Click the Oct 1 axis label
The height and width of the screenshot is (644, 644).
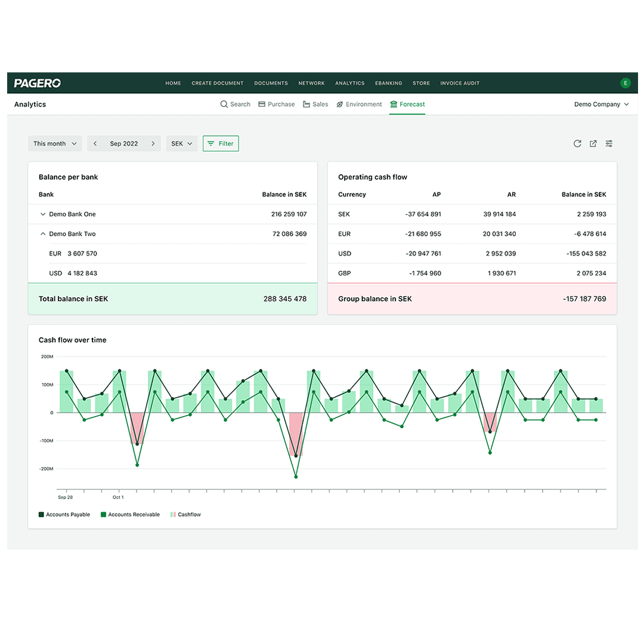(118, 497)
